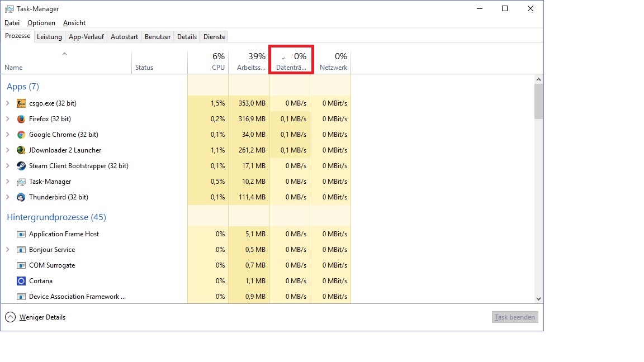644x362 pixels.
Task: Click the Task beenden button
Action: tap(515, 317)
